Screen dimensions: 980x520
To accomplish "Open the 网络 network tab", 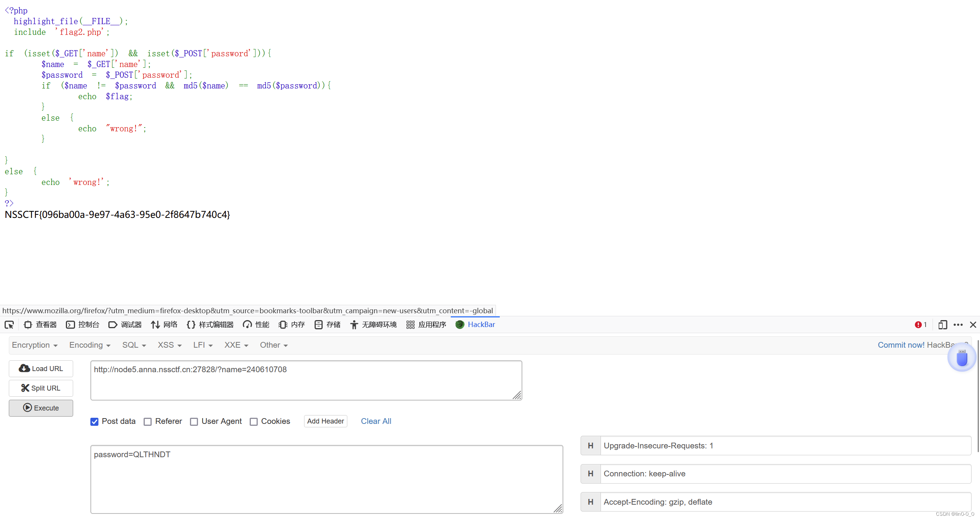I will coord(164,325).
